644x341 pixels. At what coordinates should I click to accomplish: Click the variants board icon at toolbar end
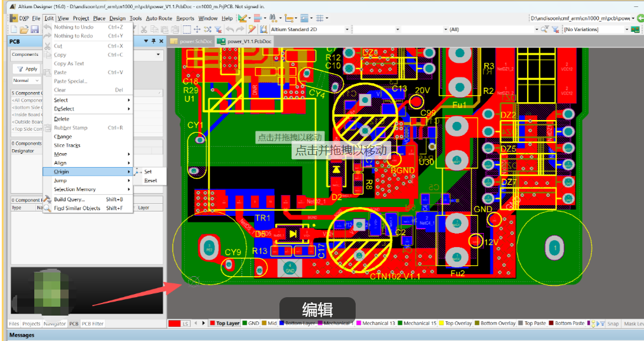(x=635, y=29)
